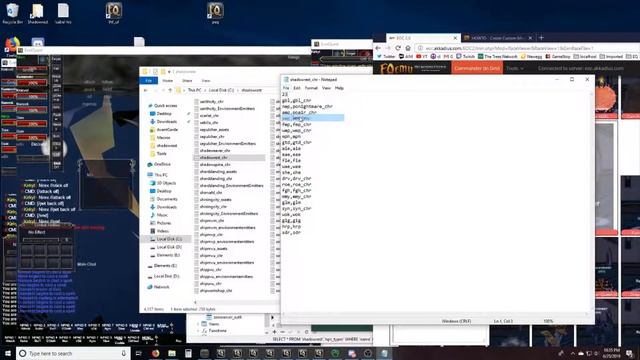Viewport: 640px width, 360px height.
Task: Open the GameStop bookmark
Action: pyautogui.click(x=558, y=56)
